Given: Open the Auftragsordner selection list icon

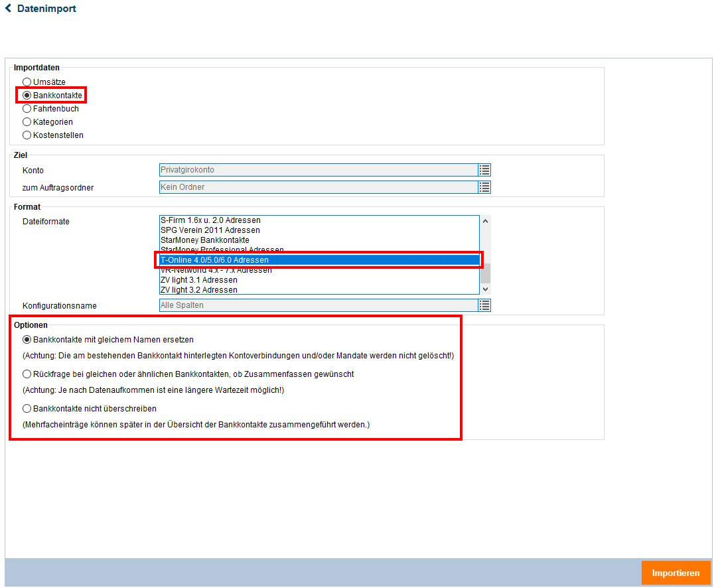Looking at the screenshot, I should click(x=484, y=187).
